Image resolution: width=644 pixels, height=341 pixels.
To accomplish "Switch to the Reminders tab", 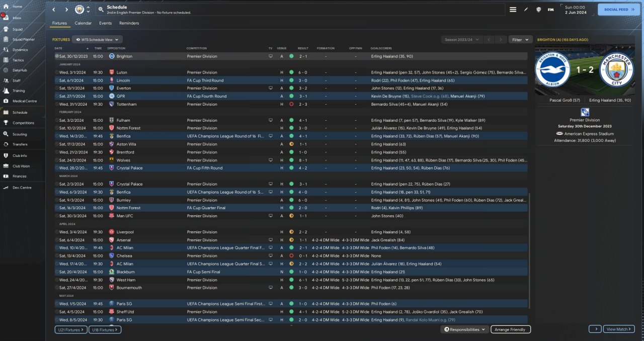I will tap(129, 23).
